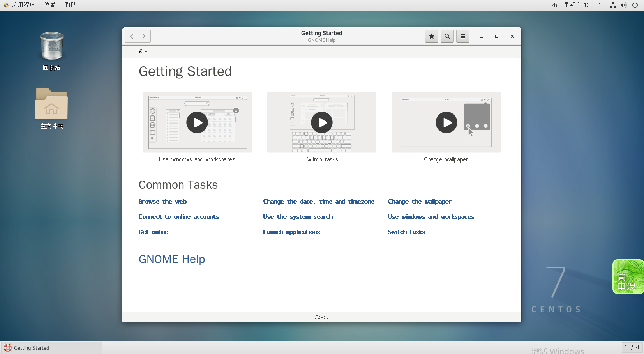
Task: Go back using the left arrow button
Action: 132,36
